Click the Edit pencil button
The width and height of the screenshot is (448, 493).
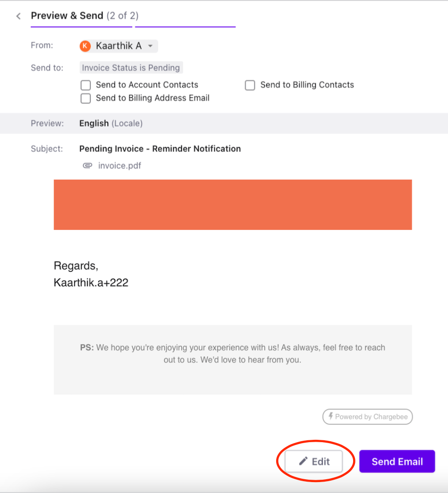(x=314, y=461)
